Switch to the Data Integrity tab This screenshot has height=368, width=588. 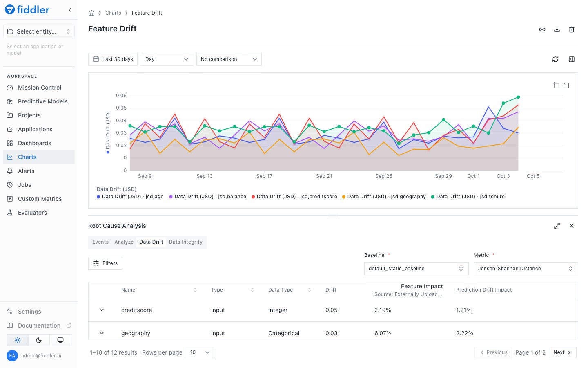pos(186,242)
